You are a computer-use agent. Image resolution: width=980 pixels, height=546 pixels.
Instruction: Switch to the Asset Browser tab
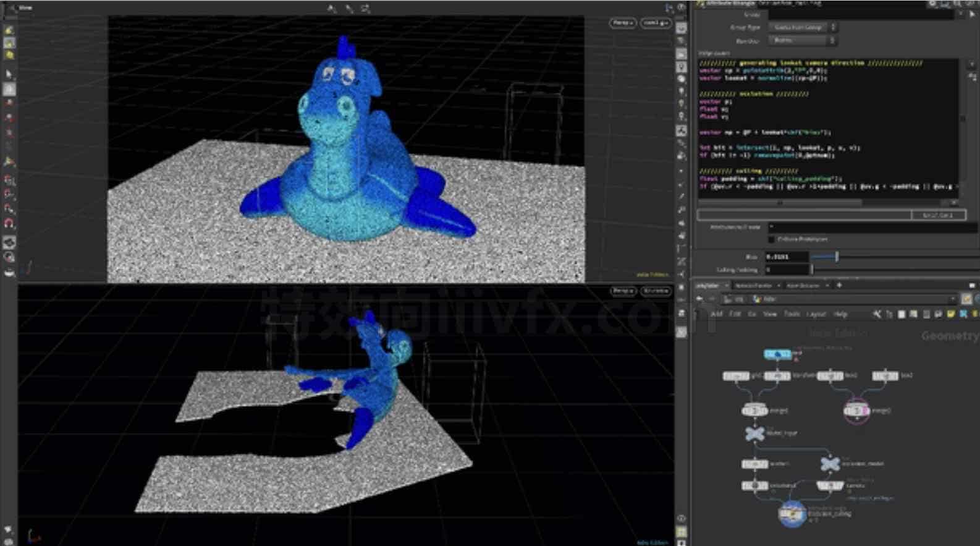tap(803, 286)
